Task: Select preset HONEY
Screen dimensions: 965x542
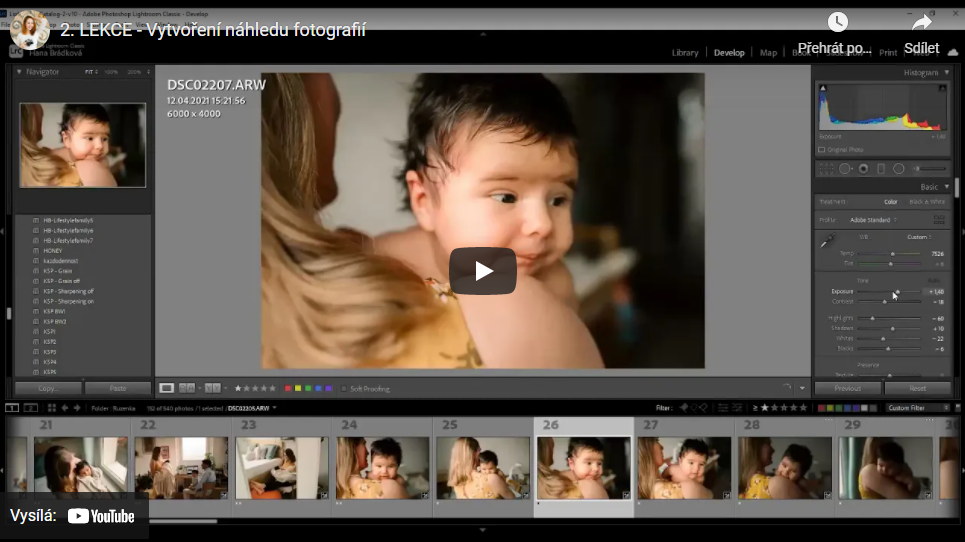Action: pos(53,251)
